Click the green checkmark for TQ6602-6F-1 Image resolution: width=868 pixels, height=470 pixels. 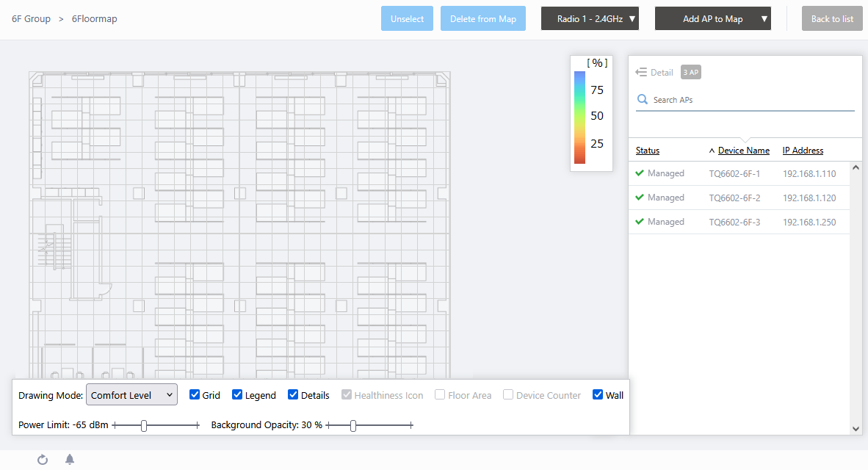(x=640, y=173)
